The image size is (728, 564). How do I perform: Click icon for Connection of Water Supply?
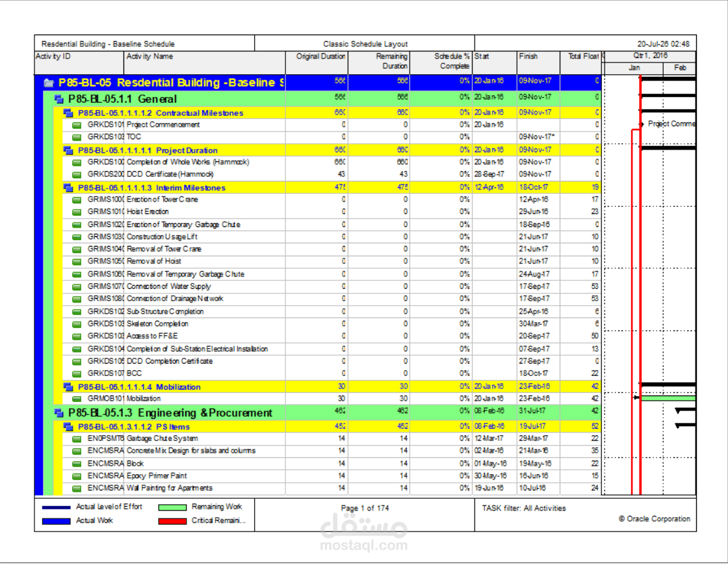(x=77, y=287)
